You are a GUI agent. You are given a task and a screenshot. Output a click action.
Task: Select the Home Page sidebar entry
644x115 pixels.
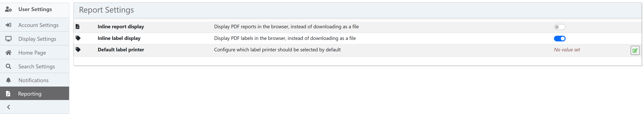click(32, 53)
